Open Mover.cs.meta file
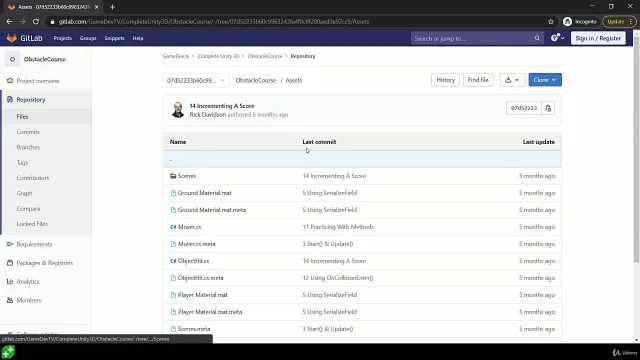This screenshot has width=640, height=360. coord(197,244)
